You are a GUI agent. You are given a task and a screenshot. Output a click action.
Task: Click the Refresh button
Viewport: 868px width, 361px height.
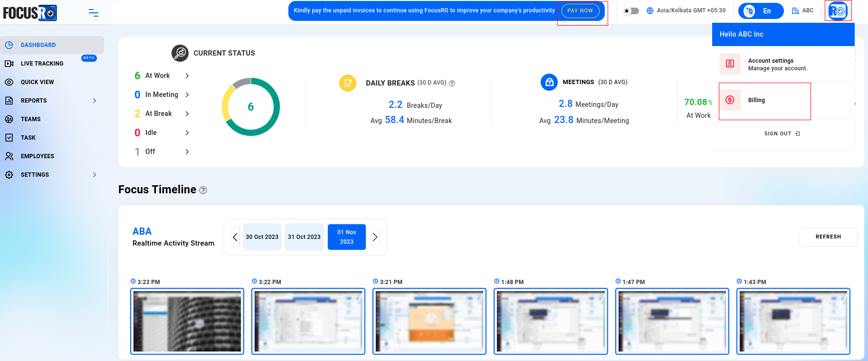pyautogui.click(x=829, y=237)
